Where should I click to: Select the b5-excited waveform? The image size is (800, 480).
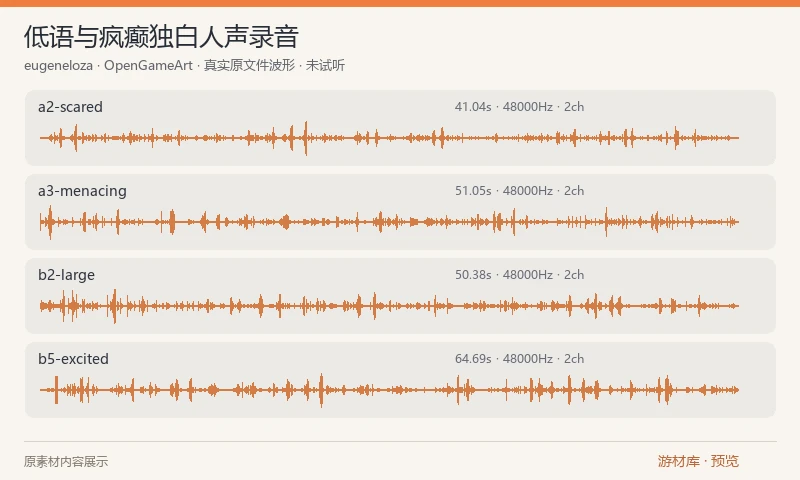pos(389,390)
